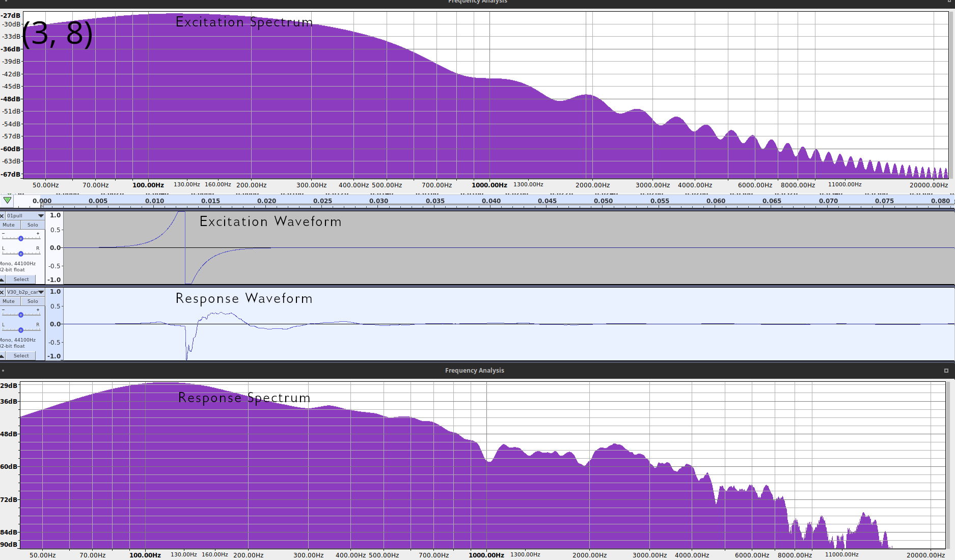The width and height of the screenshot is (955, 560).
Task: Click the gain slider on the V30_b2p_car track
Action: click(21, 315)
